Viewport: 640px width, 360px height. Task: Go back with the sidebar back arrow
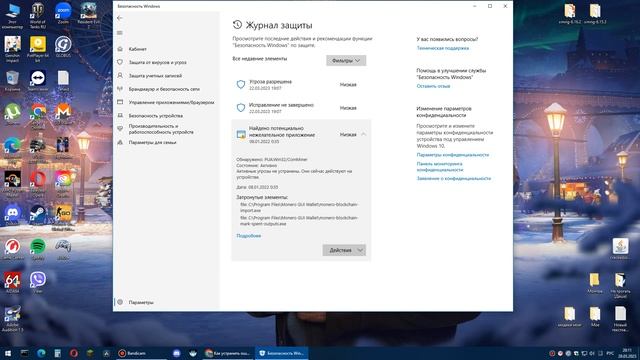pos(120,18)
